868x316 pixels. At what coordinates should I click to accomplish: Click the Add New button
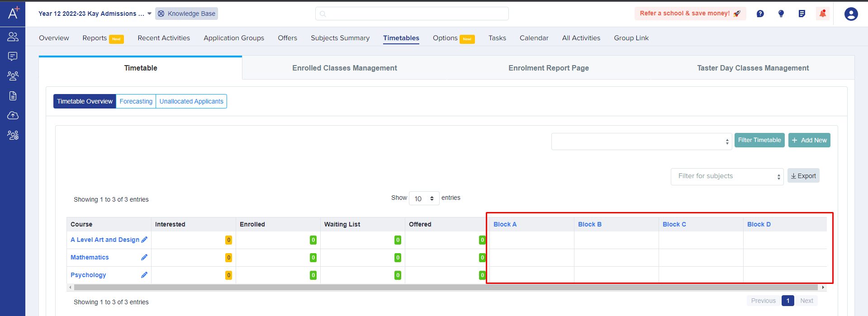[809, 140]
